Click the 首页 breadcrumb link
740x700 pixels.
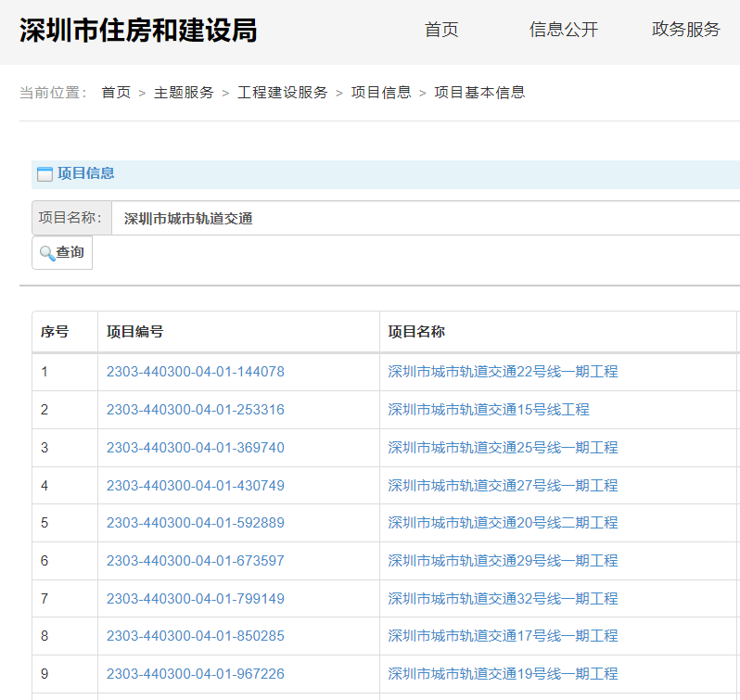(x=116, y=93)
